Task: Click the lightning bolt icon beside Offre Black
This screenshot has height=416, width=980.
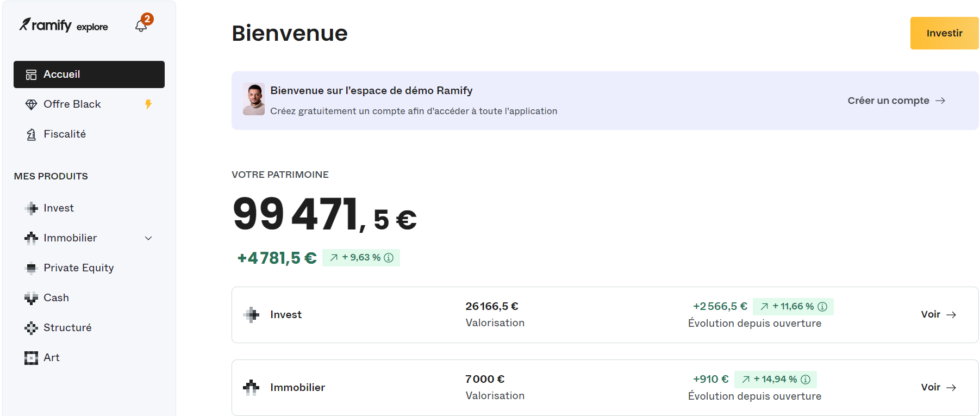Action: [148, 104]
